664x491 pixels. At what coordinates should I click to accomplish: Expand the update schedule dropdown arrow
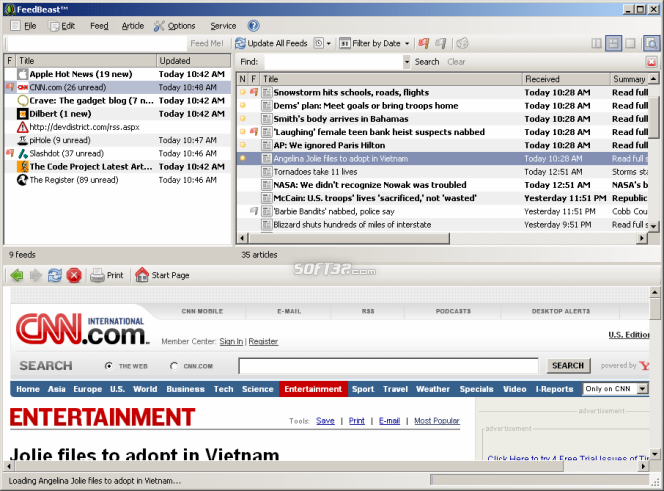[x=328, y=44]
